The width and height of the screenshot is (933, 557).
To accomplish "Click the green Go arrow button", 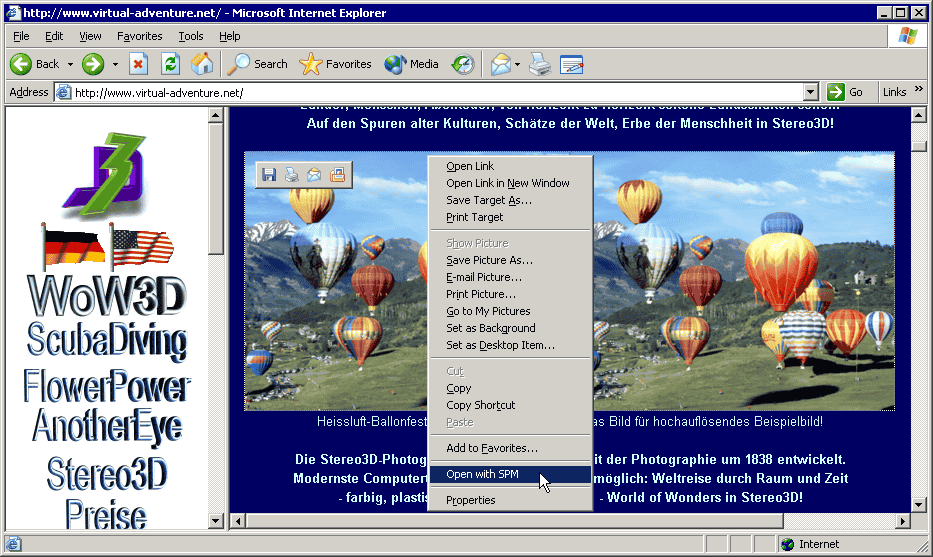I will pyautogui.click(x=835, y=92).
